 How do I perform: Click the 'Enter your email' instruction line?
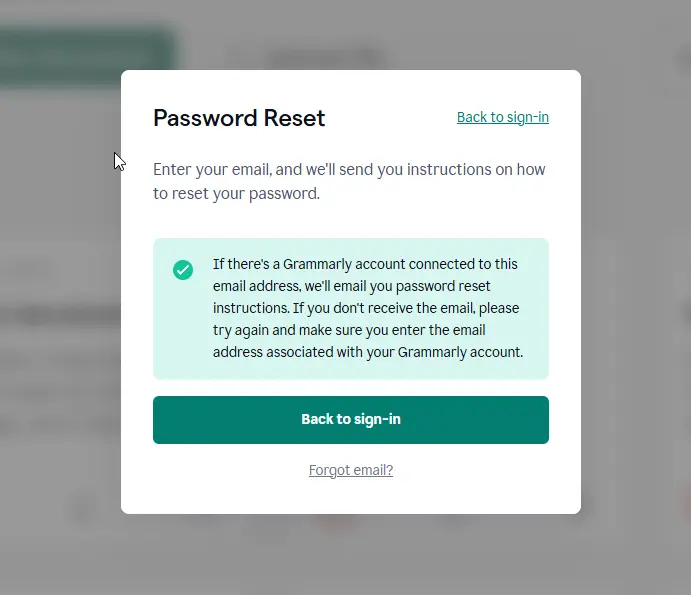tap(349, 169)
